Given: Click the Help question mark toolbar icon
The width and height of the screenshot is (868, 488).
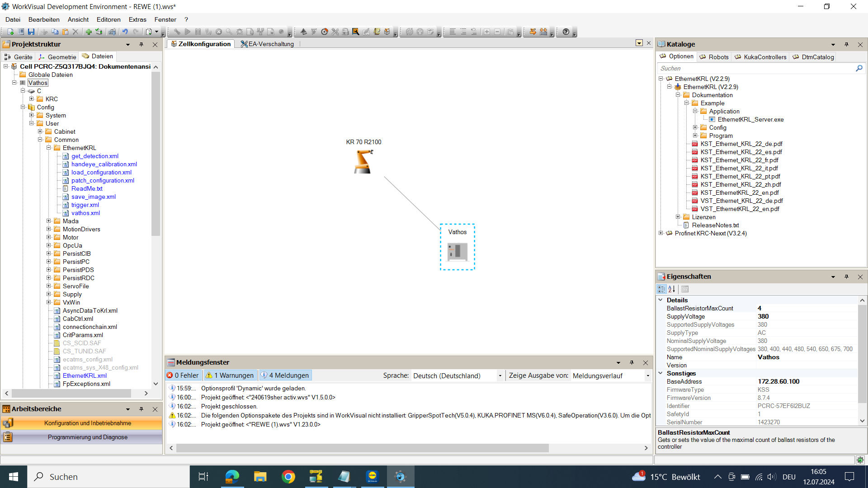Looking at the screenshot, I should click(x=566, y=32).
